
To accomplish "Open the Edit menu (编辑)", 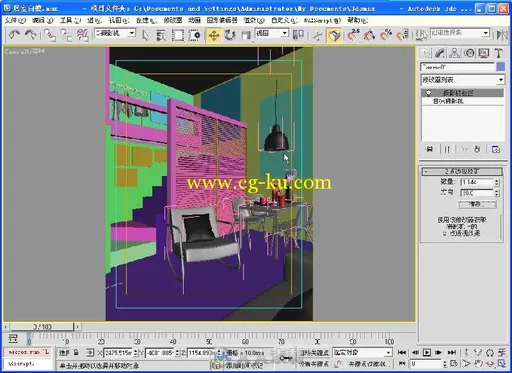I will [x=42, y=21].
